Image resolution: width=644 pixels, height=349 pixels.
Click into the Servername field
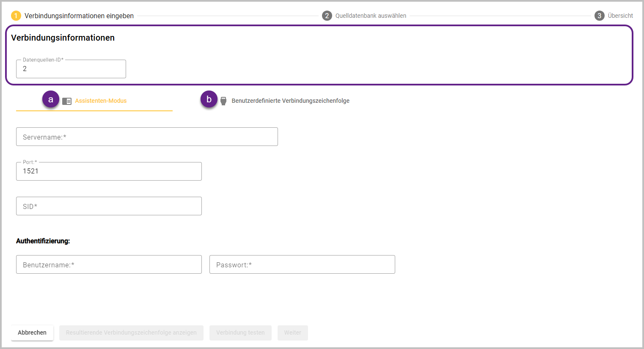tap(147, 137)
